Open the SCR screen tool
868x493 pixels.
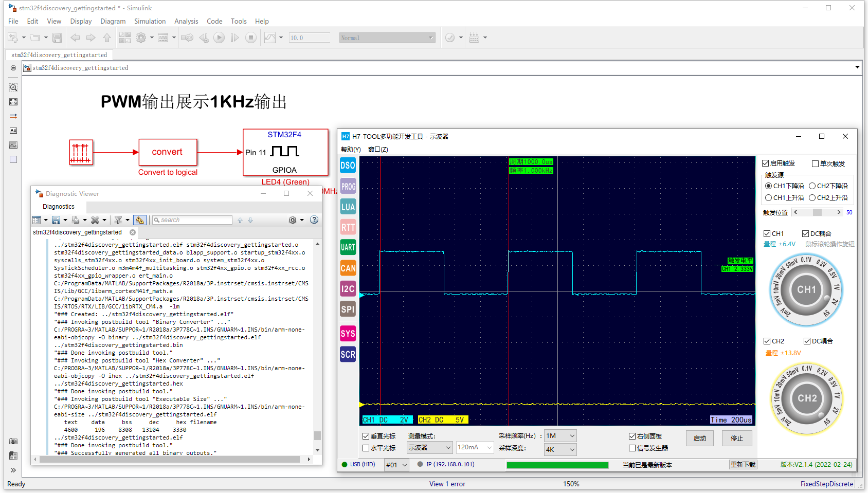[348, 354]
